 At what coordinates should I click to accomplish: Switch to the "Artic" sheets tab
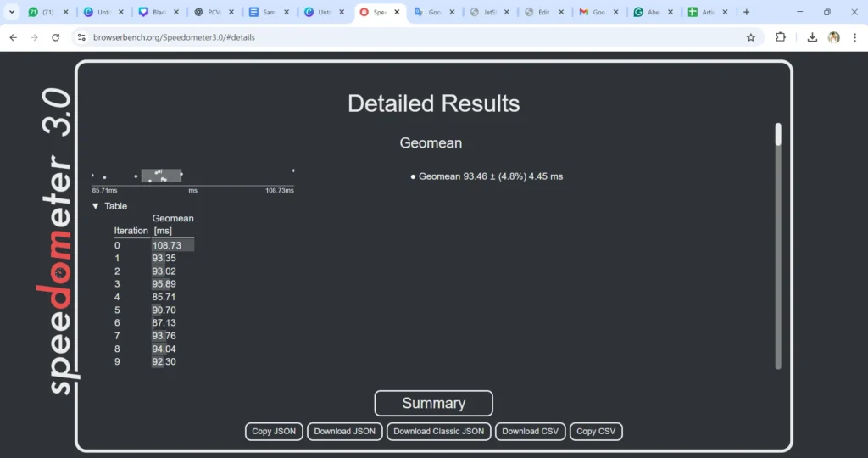click(708, 12)
